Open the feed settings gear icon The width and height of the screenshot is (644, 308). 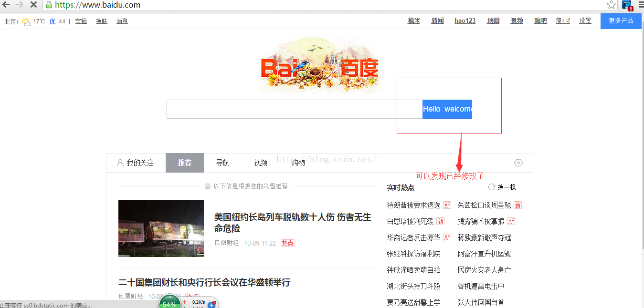(x=518, y=163)
